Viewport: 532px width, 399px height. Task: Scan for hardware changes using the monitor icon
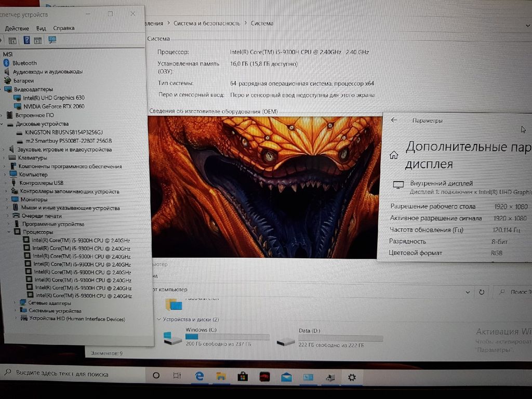coord(52,40)
